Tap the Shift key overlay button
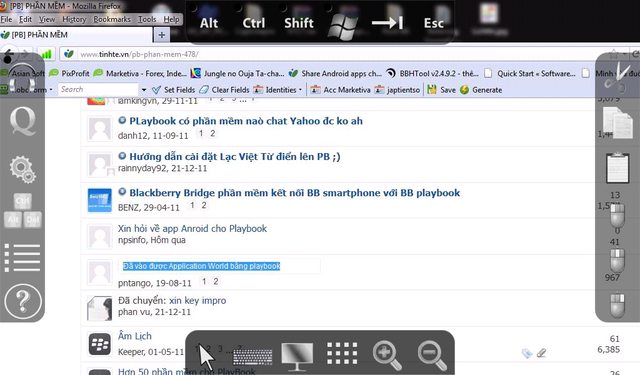 pyautogui.click(x=299, y=23)
